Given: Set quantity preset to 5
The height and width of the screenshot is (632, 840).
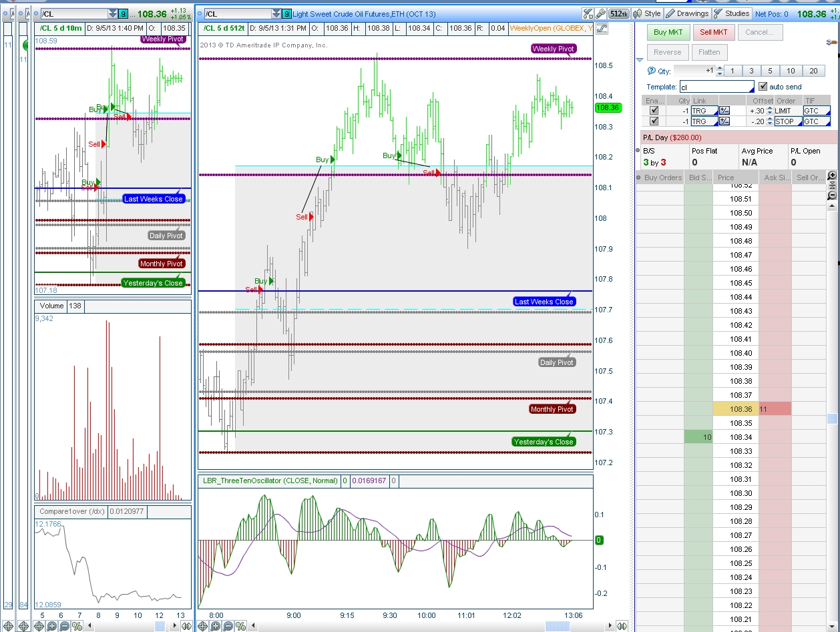Looking at the screenshot, I should 769,71.
